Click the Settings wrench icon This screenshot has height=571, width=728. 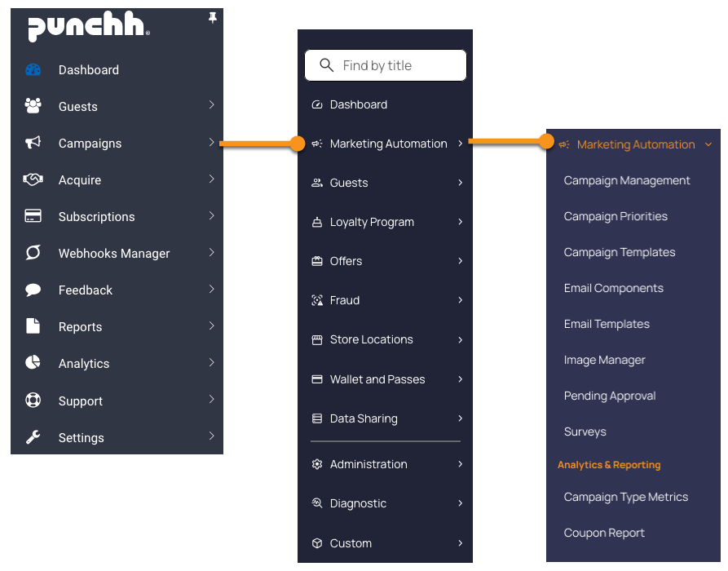tap(33, 436)
